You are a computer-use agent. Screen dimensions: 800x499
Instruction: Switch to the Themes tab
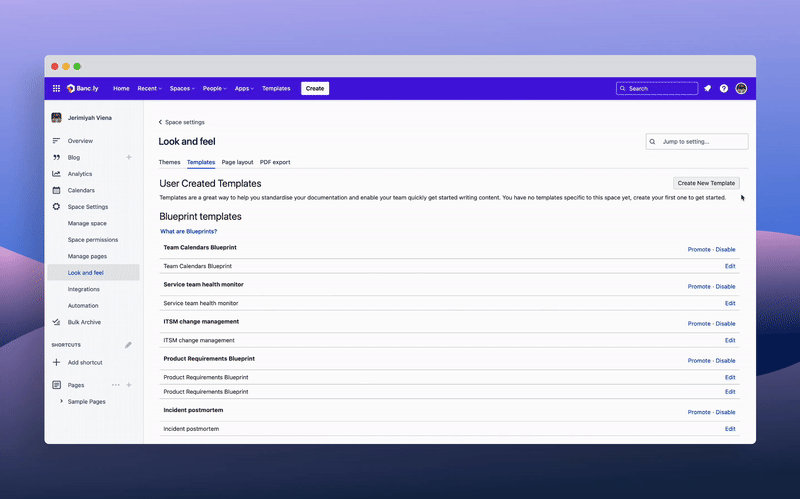(169, 162)
